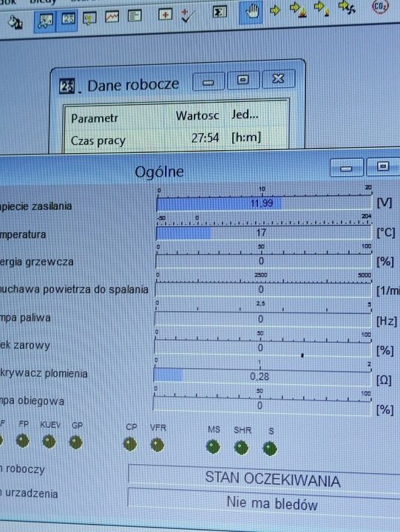400x532 pixels.
Task: Click the [V] unit label
Action: 384,203
